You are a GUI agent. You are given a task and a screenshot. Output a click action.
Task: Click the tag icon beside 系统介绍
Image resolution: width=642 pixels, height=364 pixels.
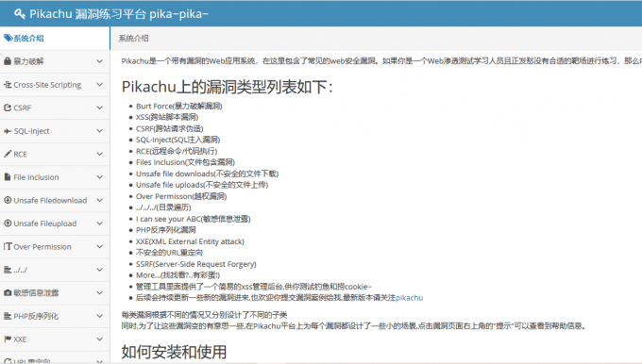point(8,38)
